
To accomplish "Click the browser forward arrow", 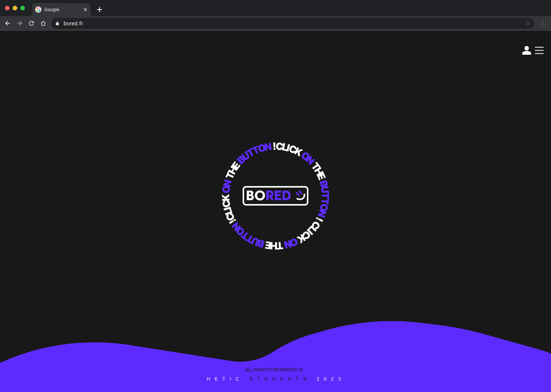I will pyautogui.click(x=20, y=23).
